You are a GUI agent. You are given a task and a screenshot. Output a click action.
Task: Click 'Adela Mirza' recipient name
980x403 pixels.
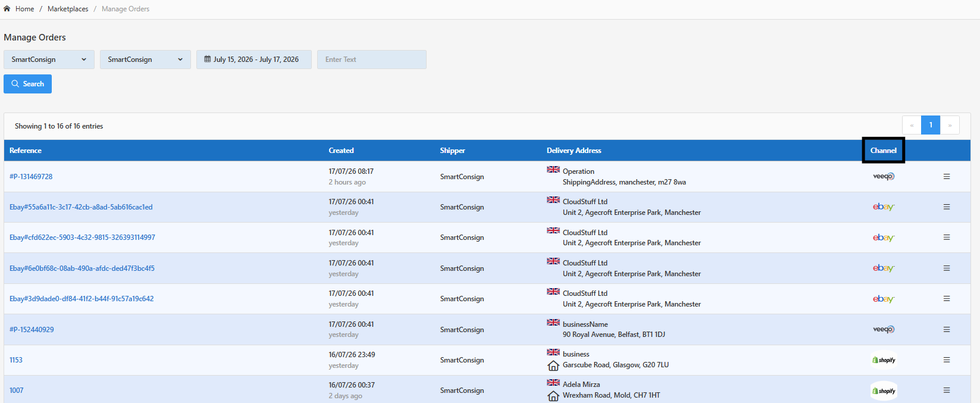(581, 385)
